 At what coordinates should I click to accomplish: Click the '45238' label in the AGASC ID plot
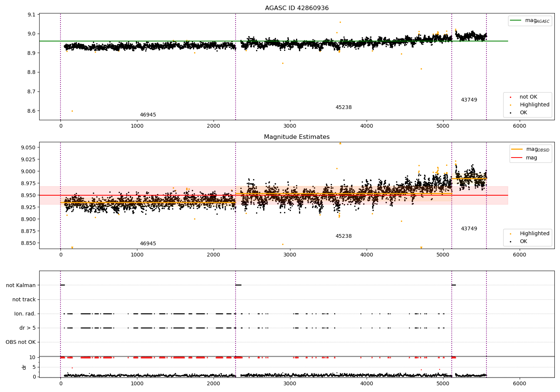pos(343,108)
